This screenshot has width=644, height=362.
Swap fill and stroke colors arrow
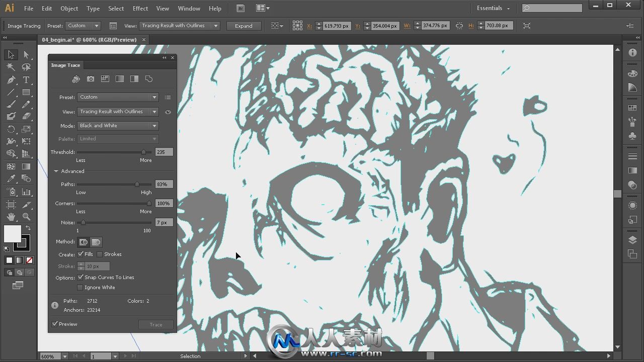point(28,228)
